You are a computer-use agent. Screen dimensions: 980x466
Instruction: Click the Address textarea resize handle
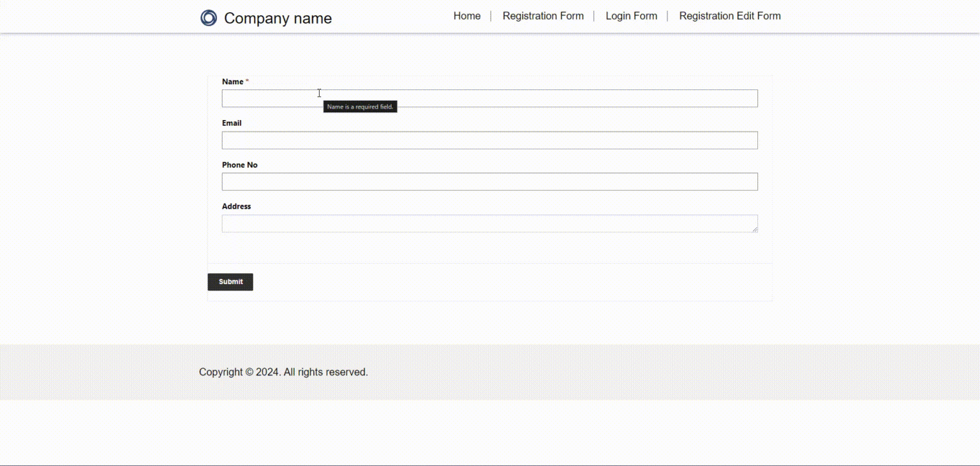point(755,230)
